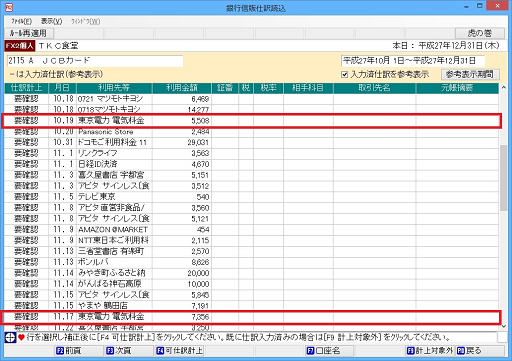Click the F9 計上対象外 button

coord(430,351)
